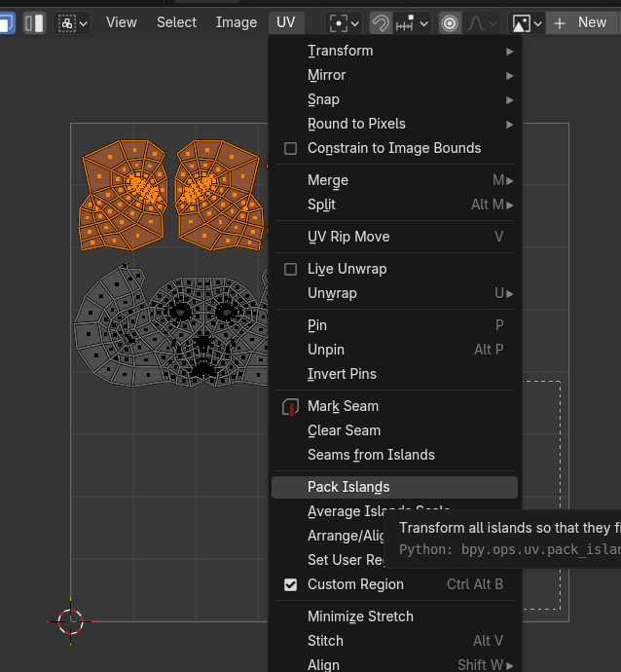Viewport: 621px width, 672px height.
Task: Select Pin from the UV menu
Action: click(394, 325)
